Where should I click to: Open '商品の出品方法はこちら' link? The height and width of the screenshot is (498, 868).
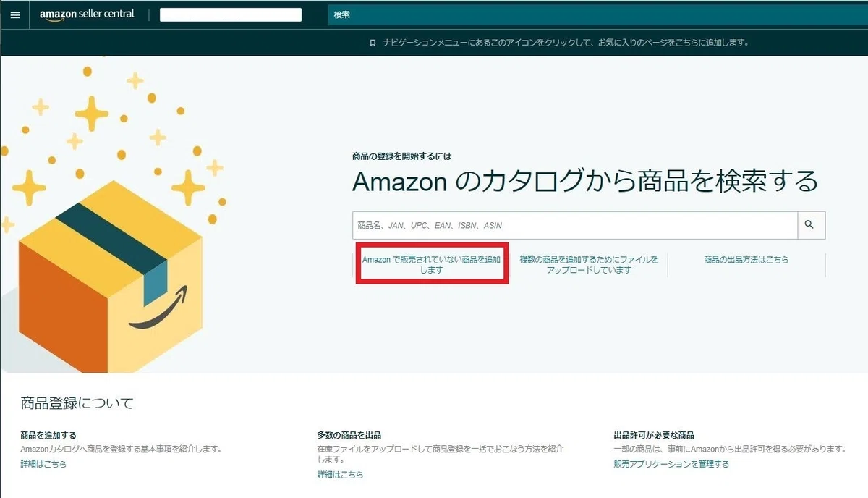746,259
